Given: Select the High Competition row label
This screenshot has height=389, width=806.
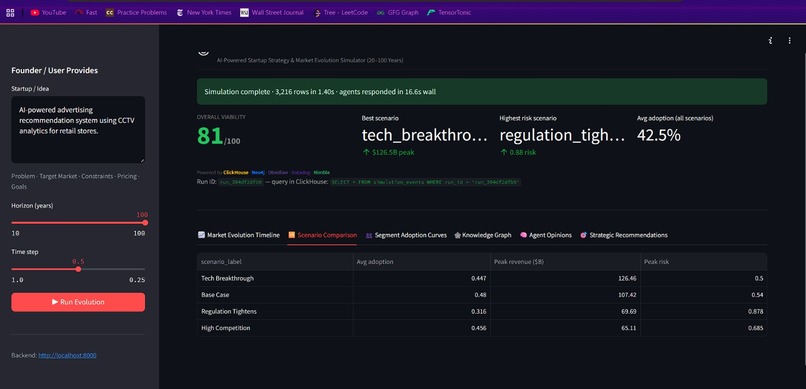Looking at the screenshot, I should click(x=226, y=328).
